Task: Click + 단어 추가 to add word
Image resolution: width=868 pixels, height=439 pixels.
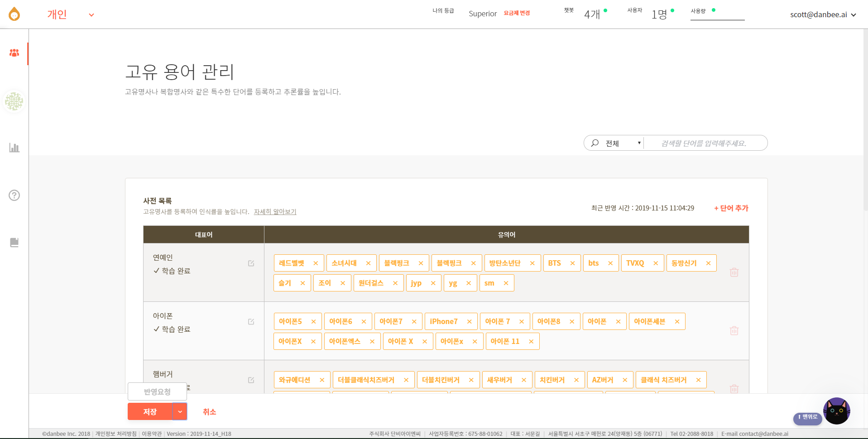Action: point(731,208)
